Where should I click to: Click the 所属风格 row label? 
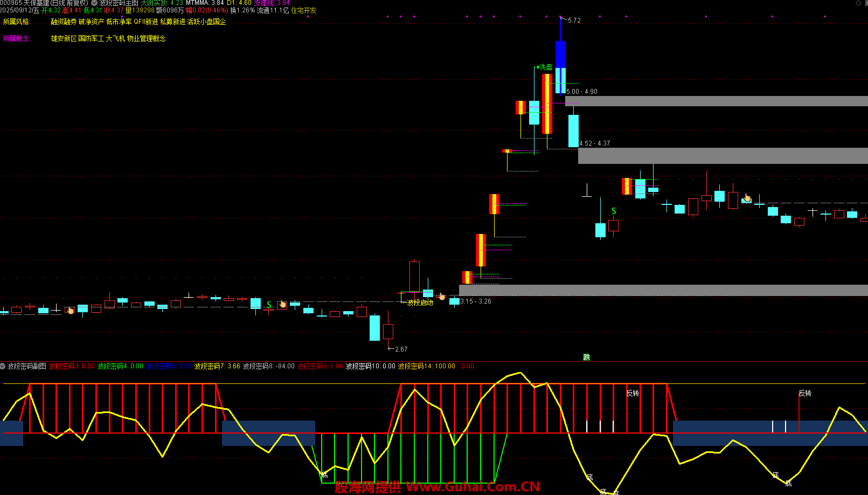click(17, 22)
